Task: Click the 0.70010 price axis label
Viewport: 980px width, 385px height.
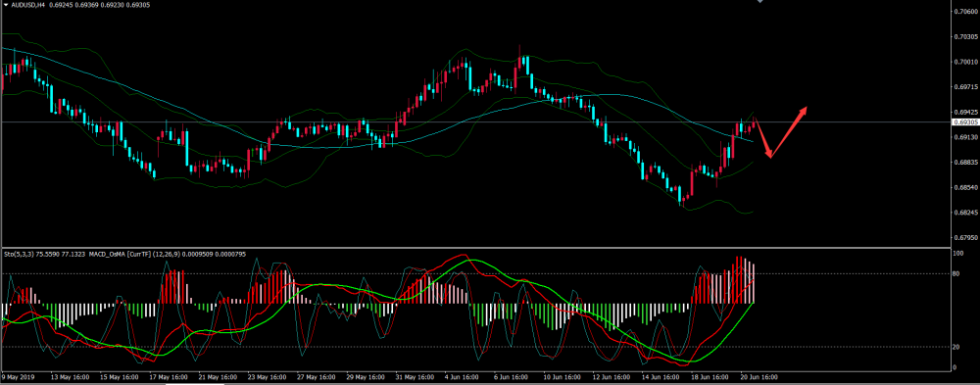Action: click(x=967, y=62)
